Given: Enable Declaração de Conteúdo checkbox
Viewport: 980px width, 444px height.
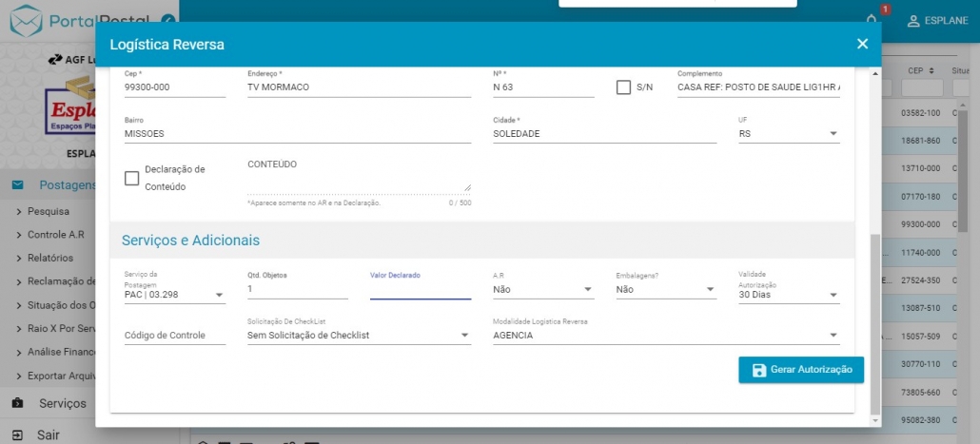Looking at the screenshot, I should [132, 178].
